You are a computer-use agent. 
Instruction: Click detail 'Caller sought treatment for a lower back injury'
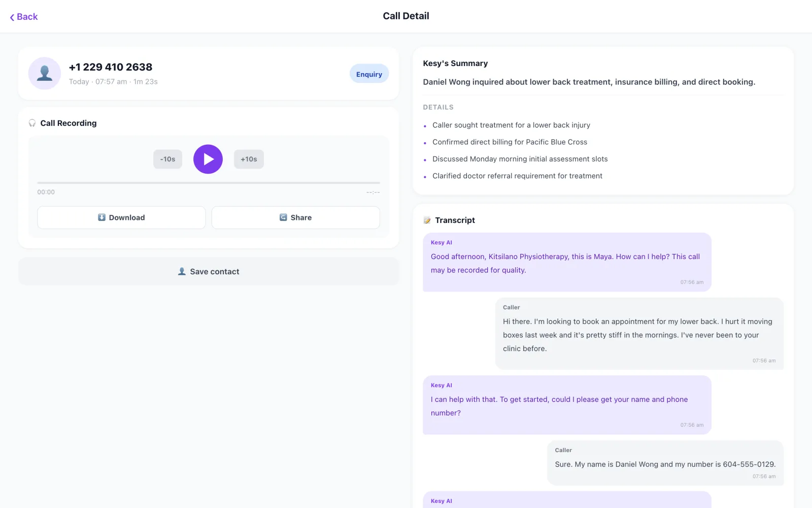tap(511, 125)
